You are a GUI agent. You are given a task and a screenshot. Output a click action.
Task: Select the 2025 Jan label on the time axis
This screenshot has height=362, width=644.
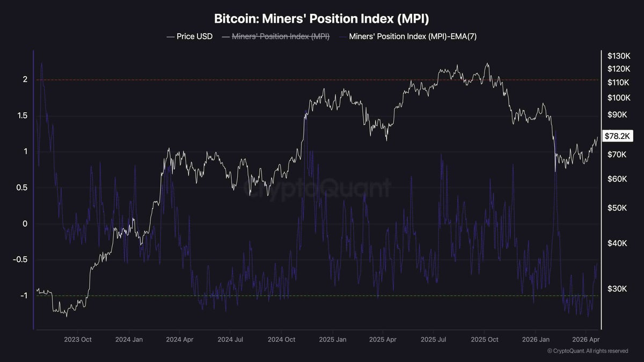[333, 339]
